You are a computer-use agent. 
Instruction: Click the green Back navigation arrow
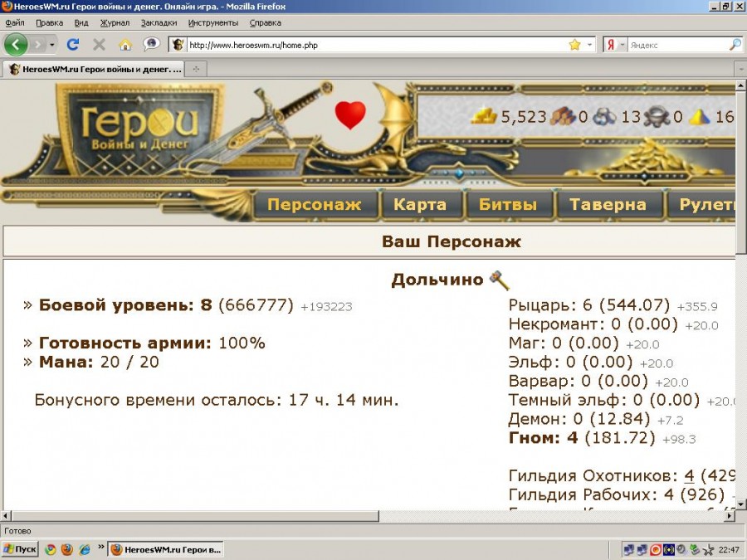click(16, 45)
